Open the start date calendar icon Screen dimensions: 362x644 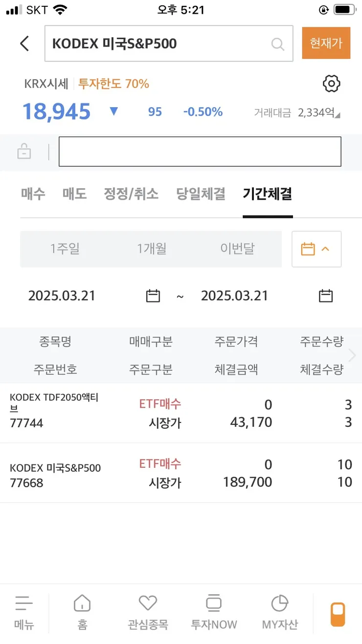point(153,296)
